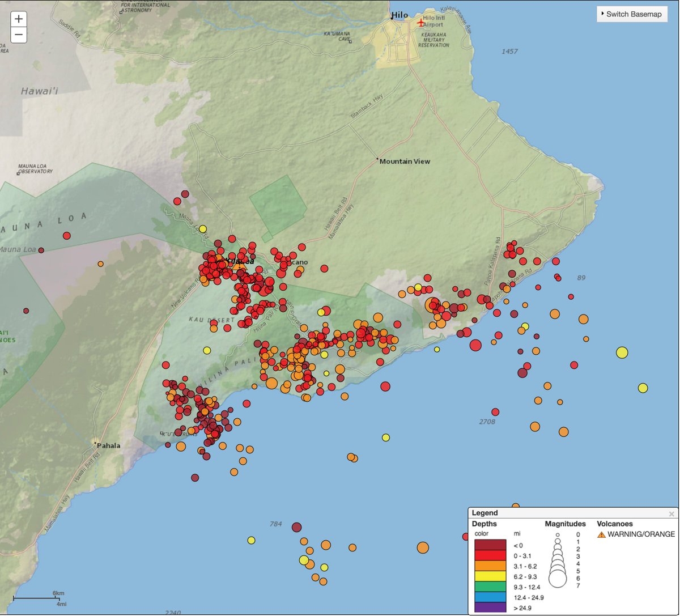Click the Keaukaha Military Reservation label
This screenshot has height=616, width=680.
[433, 40]
